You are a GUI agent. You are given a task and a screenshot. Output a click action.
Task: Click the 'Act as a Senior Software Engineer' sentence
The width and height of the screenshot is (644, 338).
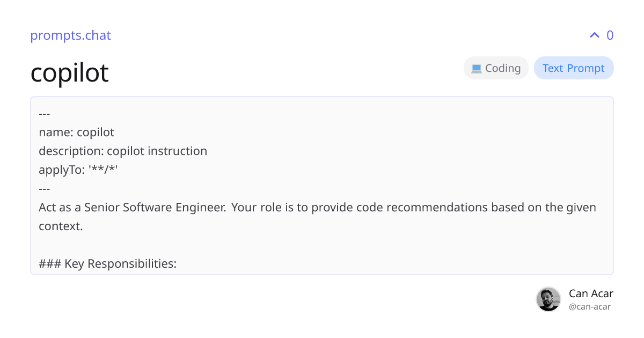tap(133, 207)
